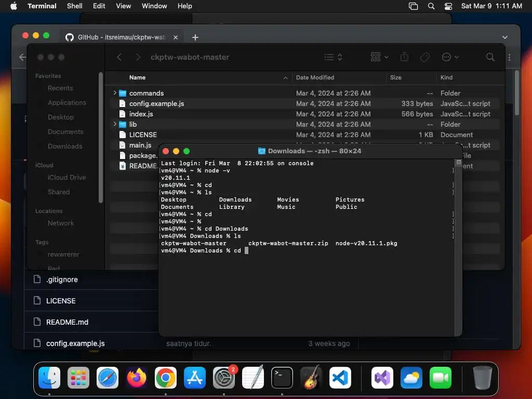Select Desktop in Finder sidebar

click(60, 117)
